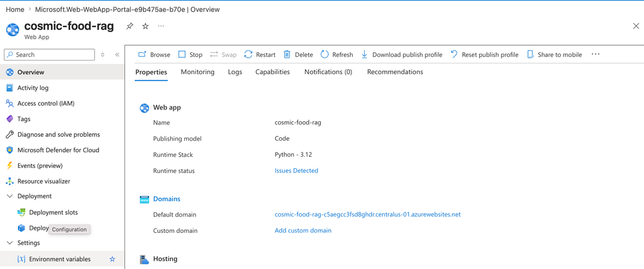Favorite the cosmic-food-rag resource with star
Viewport: 644px width, 269px height.
[x=146, y=26]
